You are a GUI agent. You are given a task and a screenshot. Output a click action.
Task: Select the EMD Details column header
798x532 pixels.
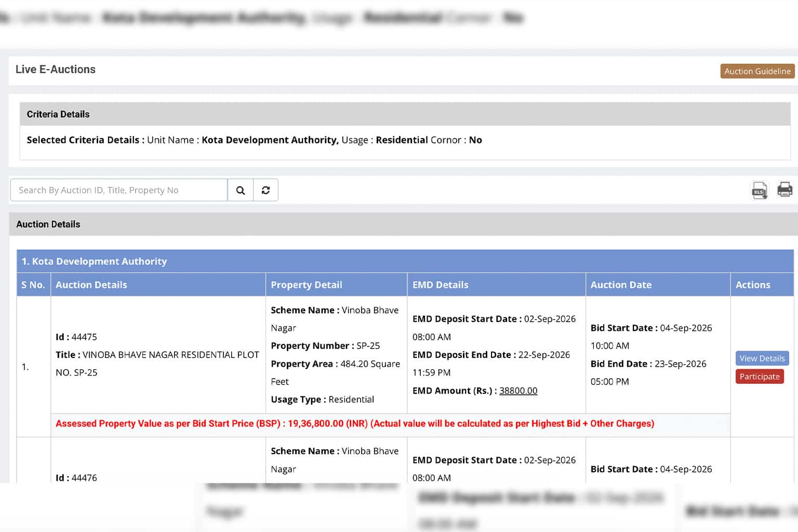(496, 285)
